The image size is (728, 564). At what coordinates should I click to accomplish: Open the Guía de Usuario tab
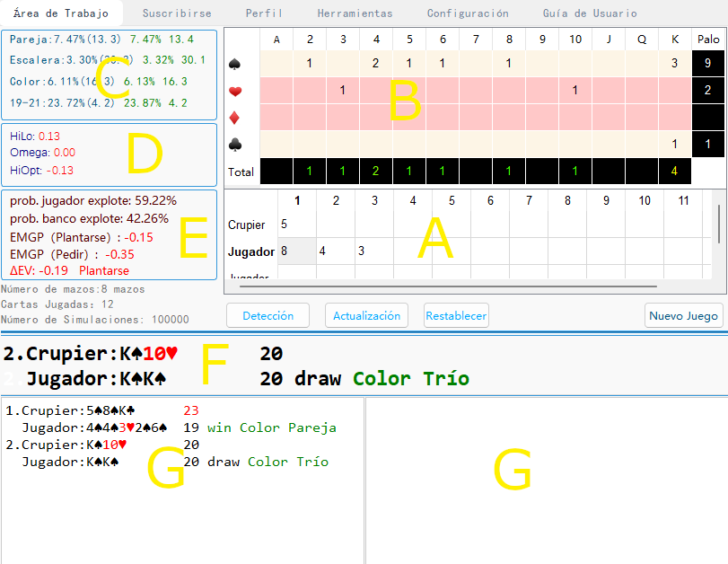click(x=590, y=13)
